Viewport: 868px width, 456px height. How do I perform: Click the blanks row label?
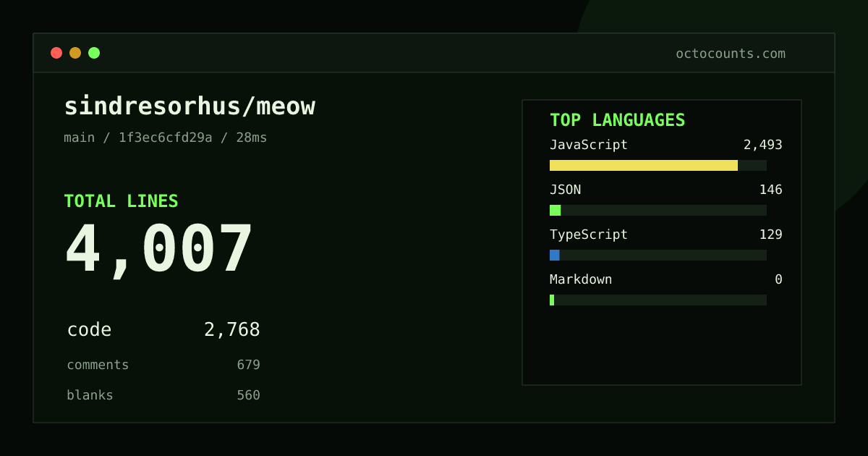tap(90, 395)
